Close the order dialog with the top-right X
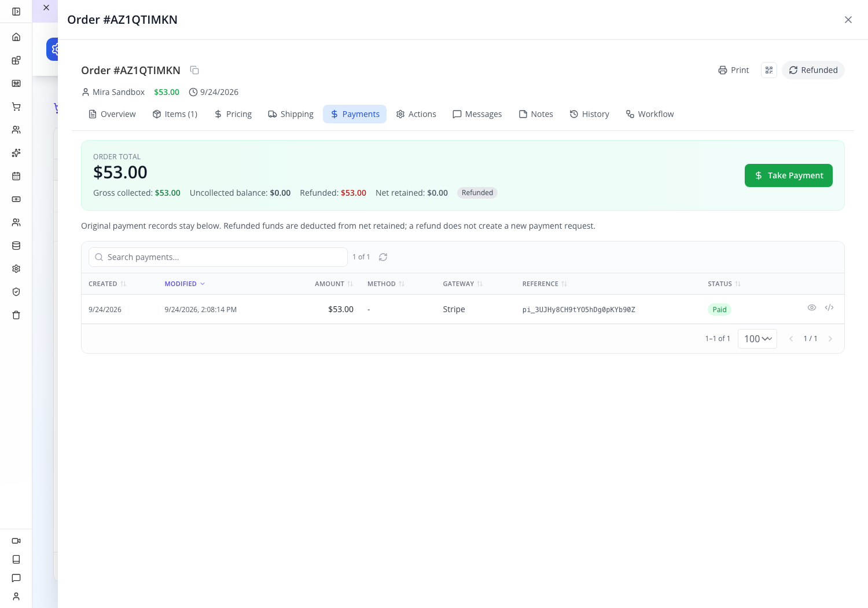This screenshot has height=608, width=868. coord(848,20)
